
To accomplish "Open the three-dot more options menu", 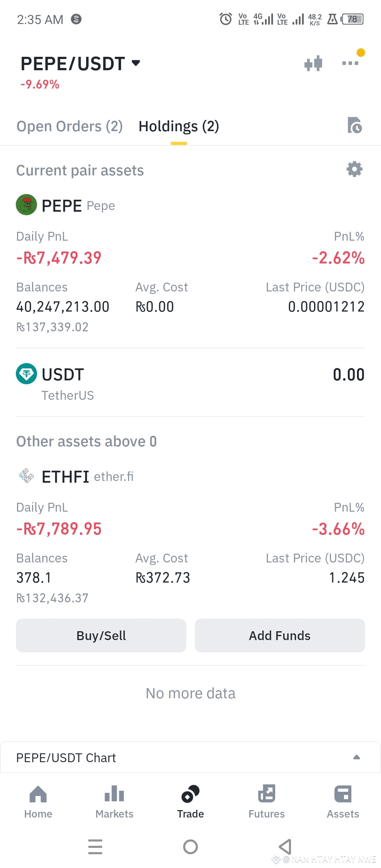I will click(350, 63).
